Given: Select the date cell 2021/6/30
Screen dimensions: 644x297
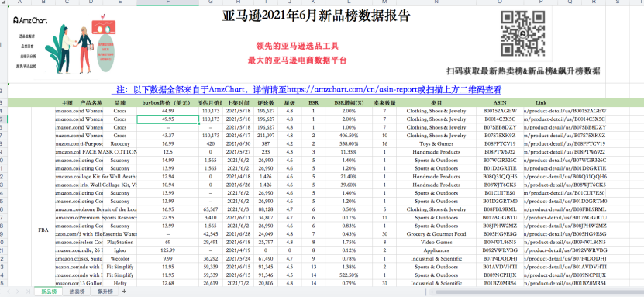Looking at the screenshot, I should pos(238,143).
